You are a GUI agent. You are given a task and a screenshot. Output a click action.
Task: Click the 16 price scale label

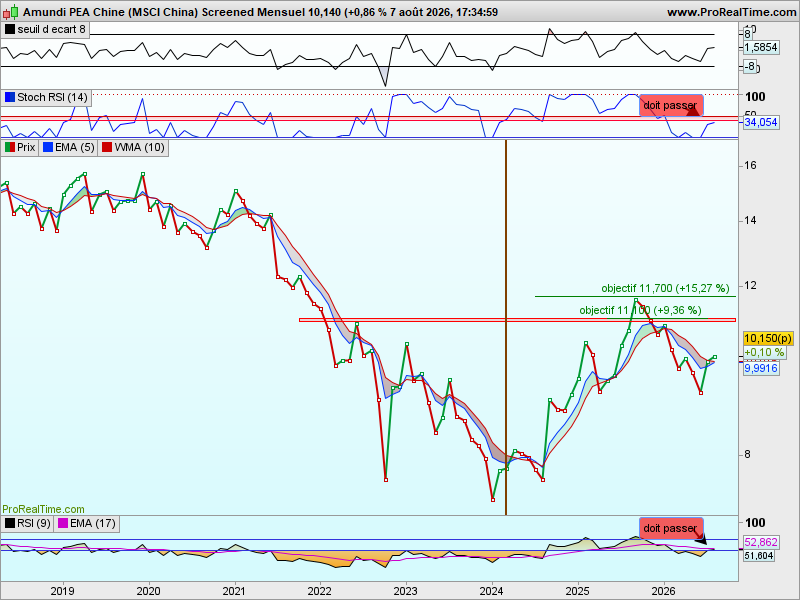[750, 165]
